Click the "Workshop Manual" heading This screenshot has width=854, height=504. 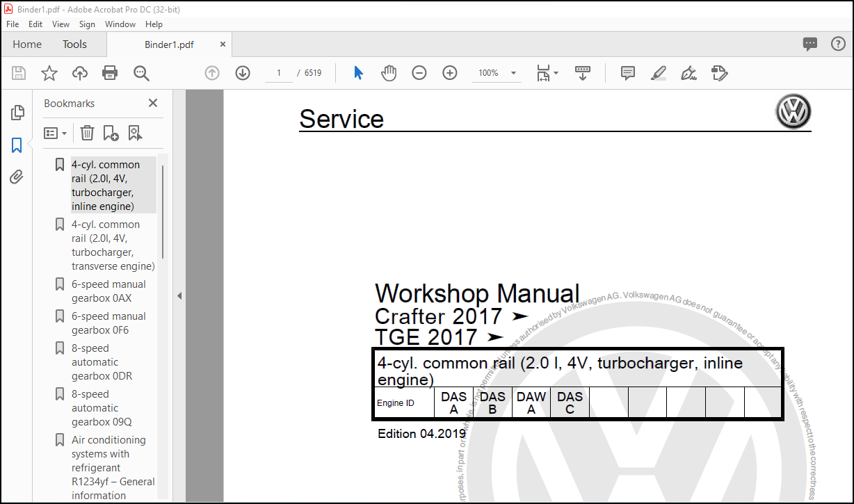coord(477,294)
